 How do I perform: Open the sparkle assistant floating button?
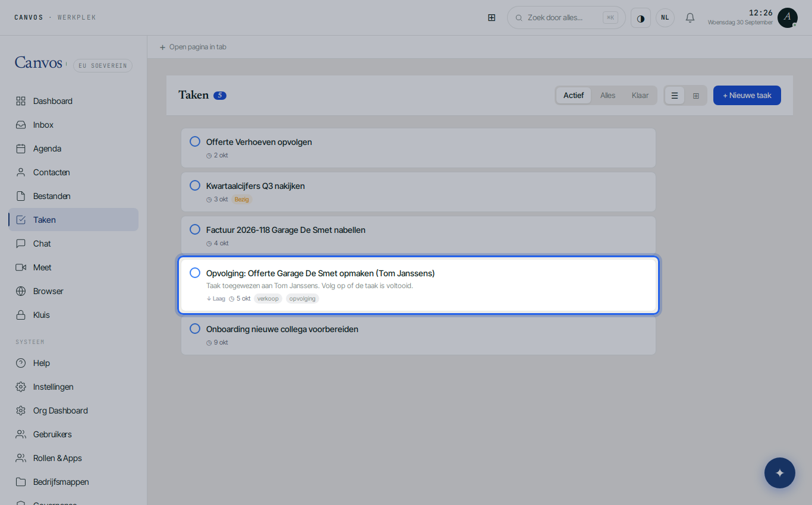point(780,473)
